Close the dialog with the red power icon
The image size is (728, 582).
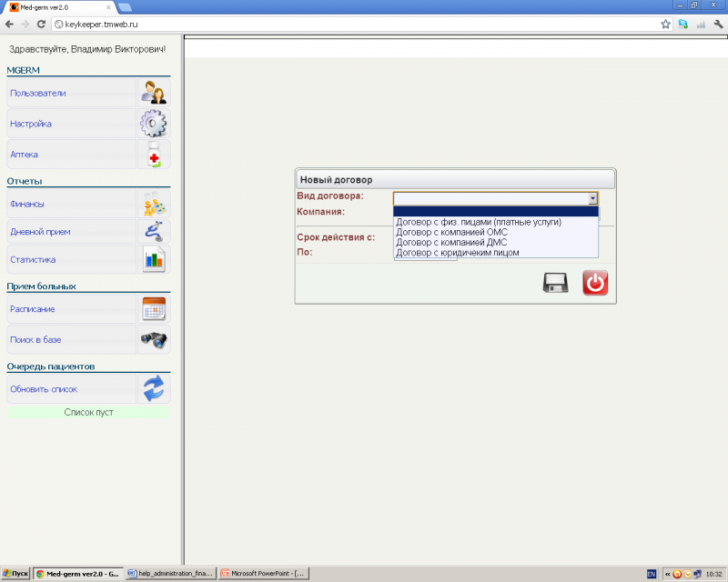coord(595,283)
